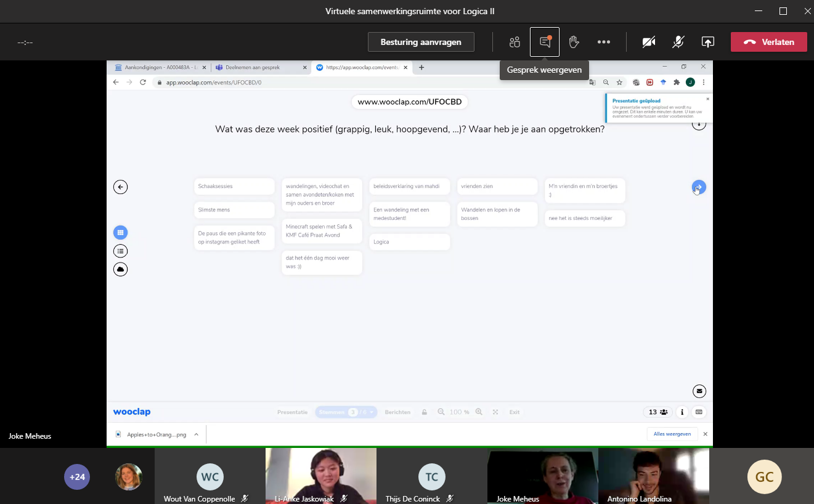The height and width of the screenshot is (504, 814).
Task: Open the conversation chat icon
Action: [x=545, y=42]
